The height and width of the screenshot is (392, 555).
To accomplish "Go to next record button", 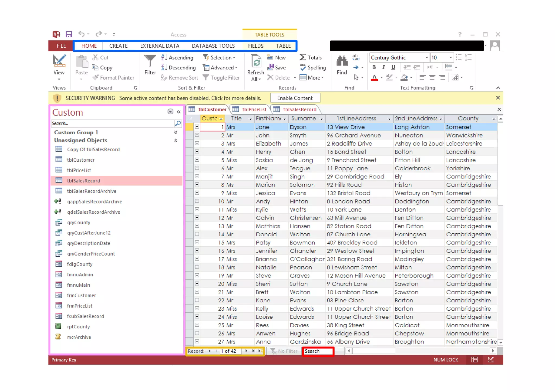I will pyautogui.click(x=246, y=351).
